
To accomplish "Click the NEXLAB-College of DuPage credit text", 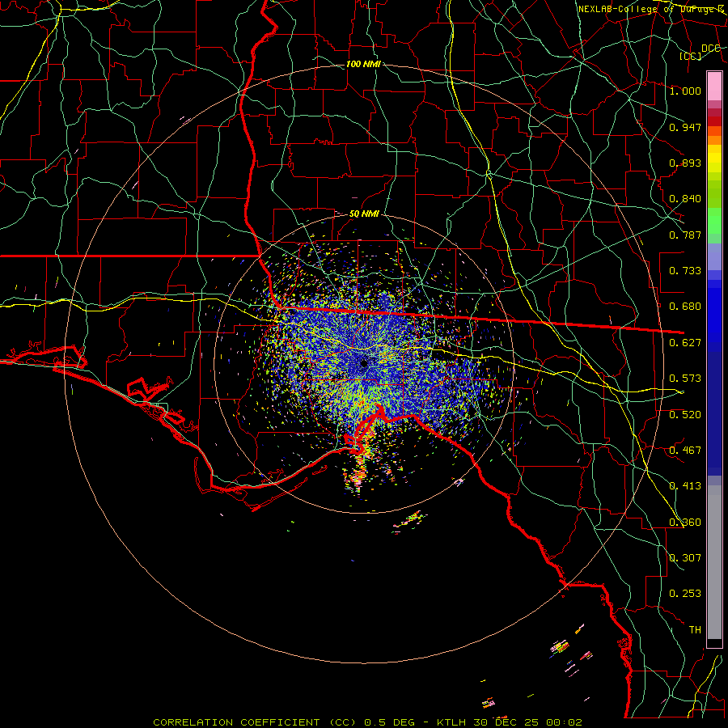I will click(x=651, y=9).
